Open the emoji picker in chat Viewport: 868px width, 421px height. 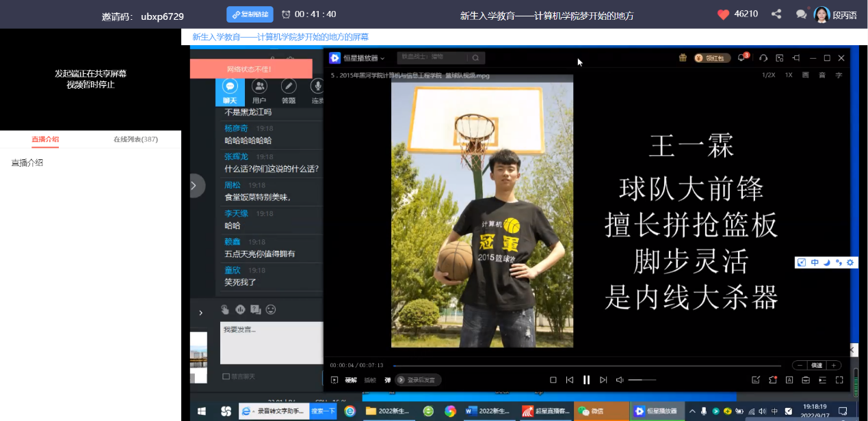coord(271,310)
